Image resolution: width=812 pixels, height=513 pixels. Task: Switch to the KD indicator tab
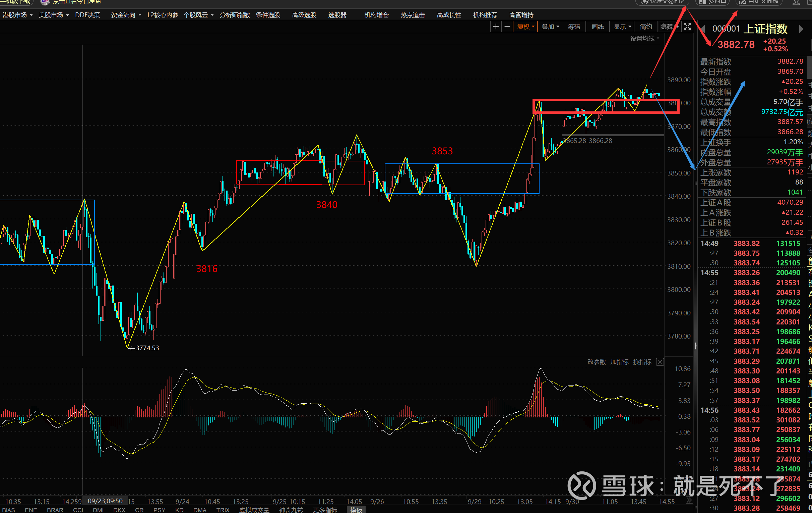[x=179, y=510]
